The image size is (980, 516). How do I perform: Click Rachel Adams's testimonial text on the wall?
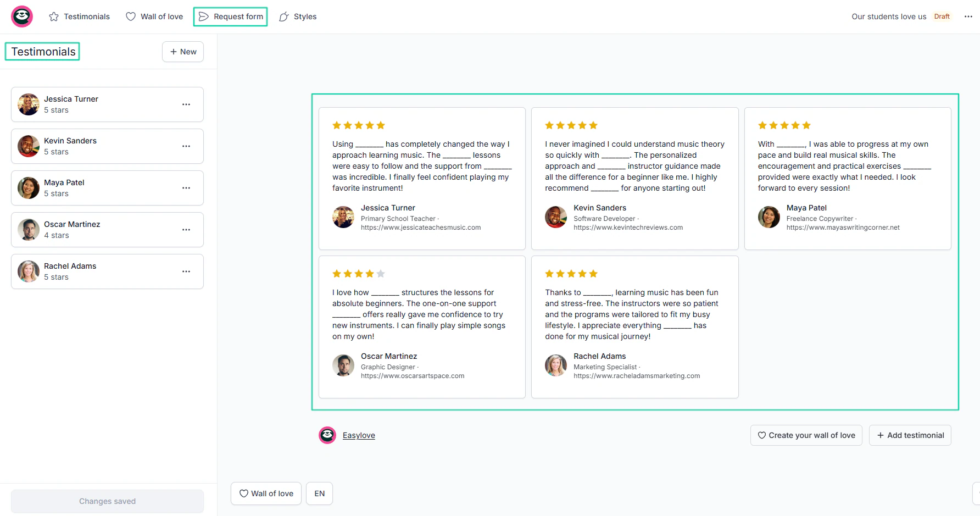(x=632, y=314)
